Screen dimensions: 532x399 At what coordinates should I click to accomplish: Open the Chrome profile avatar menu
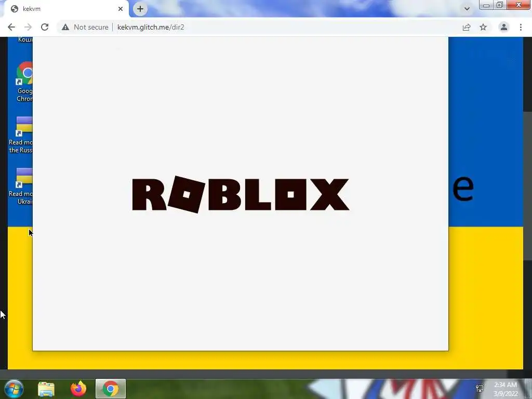click(x=504, y=27)
